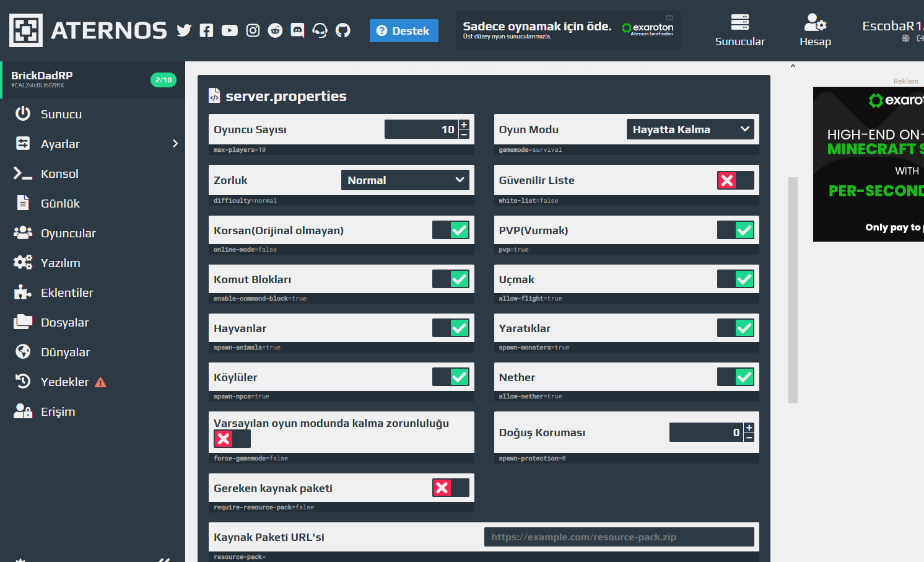Toggle Komut Blokları switch
This screenshot has height=562, width=924.
point(451,279)
